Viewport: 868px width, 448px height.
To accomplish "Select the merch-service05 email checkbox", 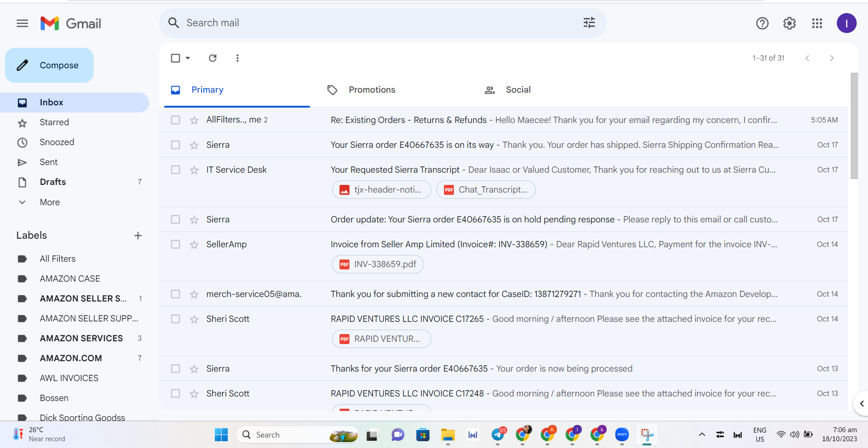I will pyautogui.click(x=175, y=294).
